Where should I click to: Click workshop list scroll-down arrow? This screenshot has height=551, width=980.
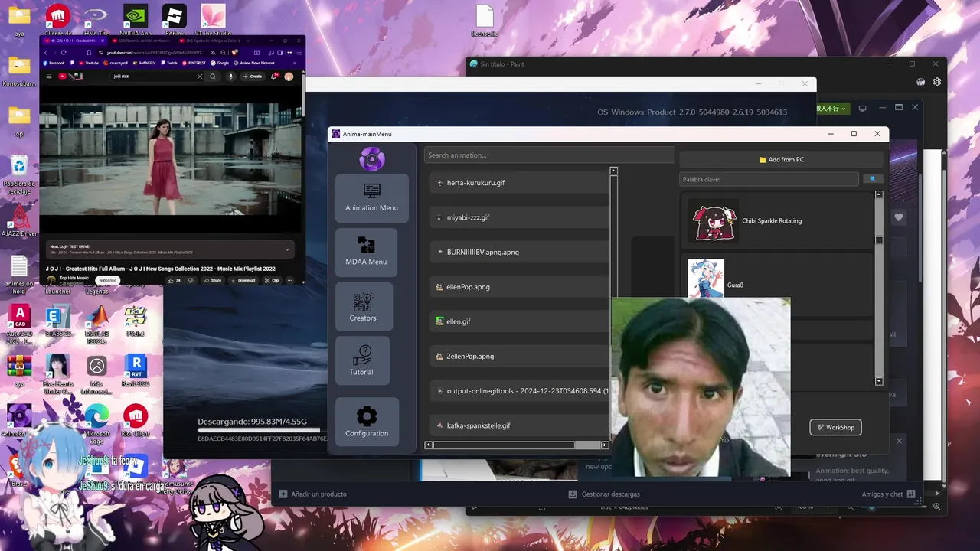879,381
